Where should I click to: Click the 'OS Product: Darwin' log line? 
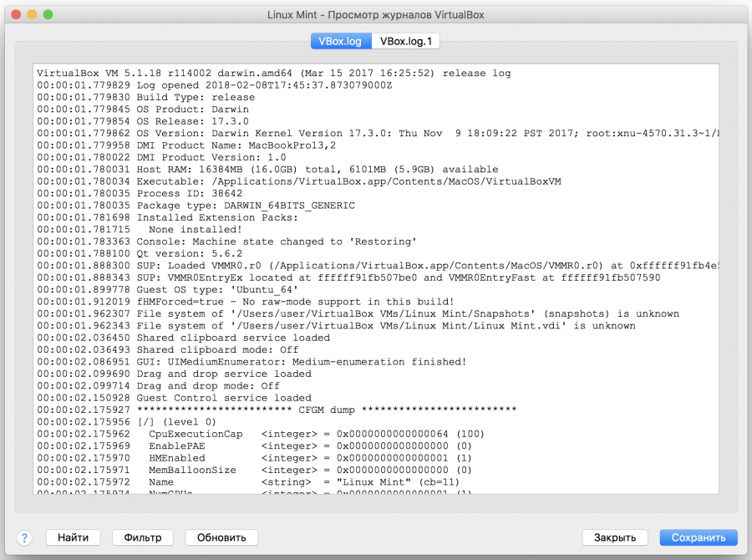192,109
